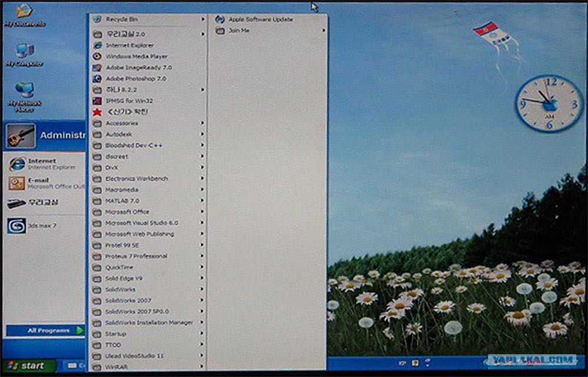Click the Join Me folder icon
588x377 pixels.
(x=220, y=31)
